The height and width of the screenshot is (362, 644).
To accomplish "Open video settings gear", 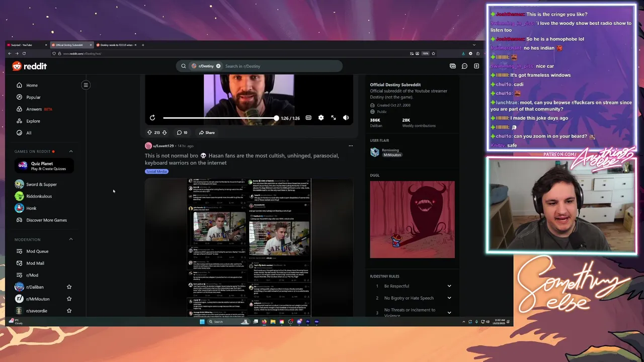I will [x=321, y=118].
